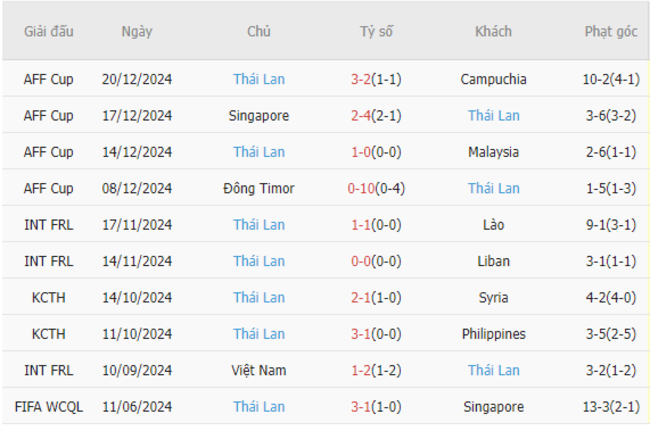Click the Chủ column header
The image size is (650, 431).
[259, 31]
